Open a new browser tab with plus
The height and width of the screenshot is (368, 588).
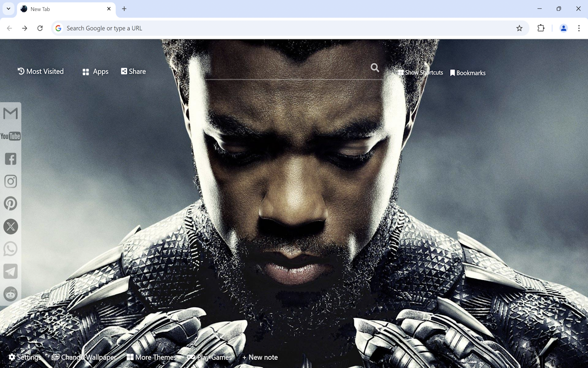(124, 9)
